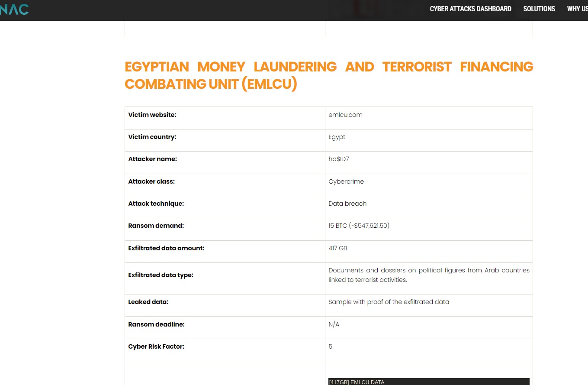Click the emlcu.com victim website value
The image size is (588, 385).
pos(345,115)
